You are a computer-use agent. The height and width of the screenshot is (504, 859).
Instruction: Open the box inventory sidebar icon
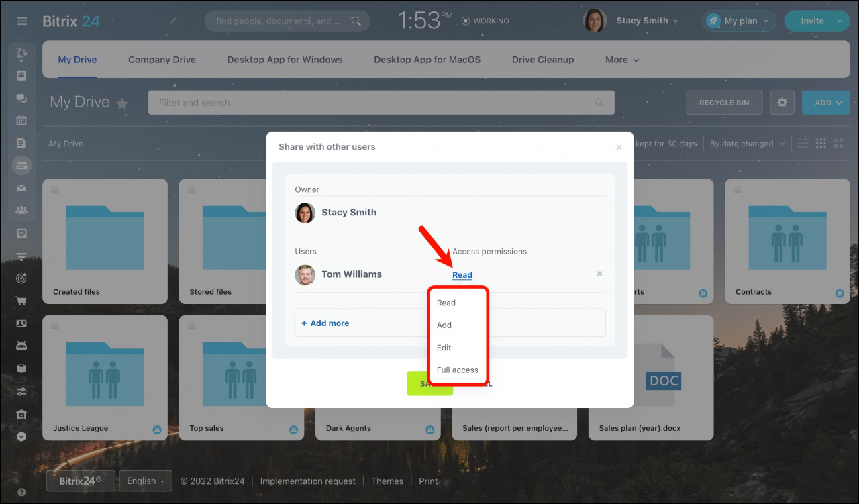[x=21, y=368]
